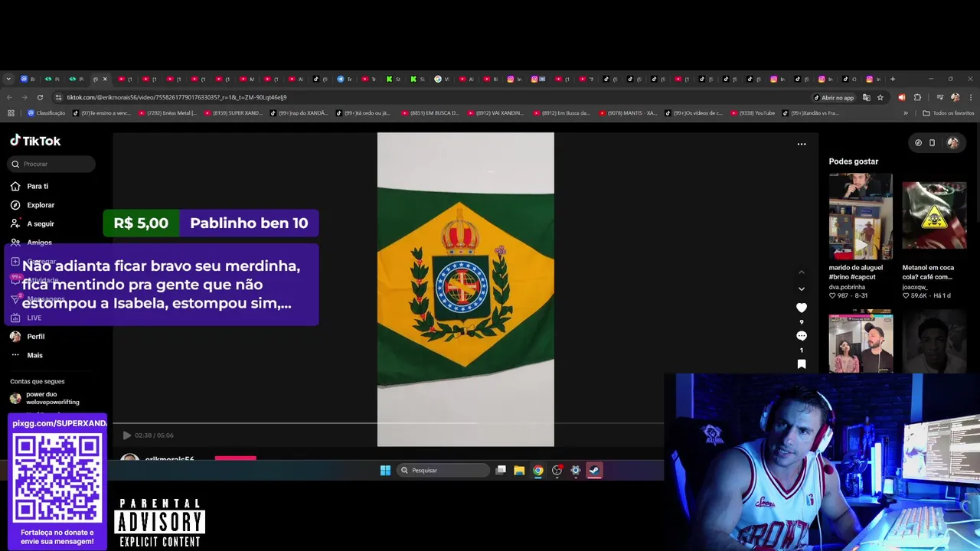
Task: Close the active TikTok tab
Action: coord(105,79)
